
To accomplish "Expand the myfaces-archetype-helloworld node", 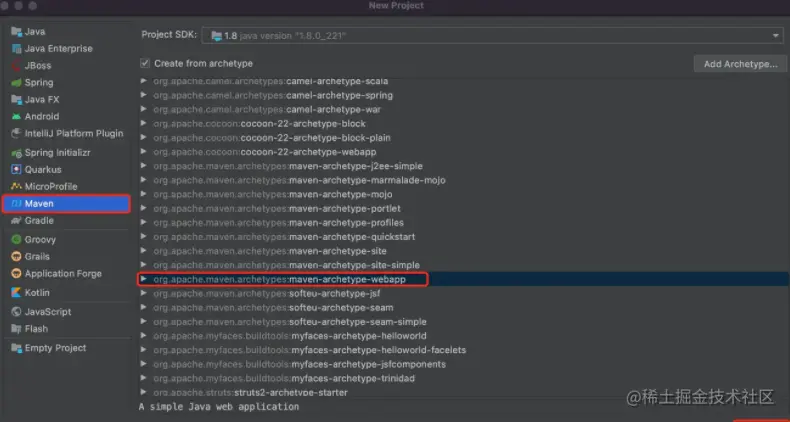I will (x=144, y=335).
